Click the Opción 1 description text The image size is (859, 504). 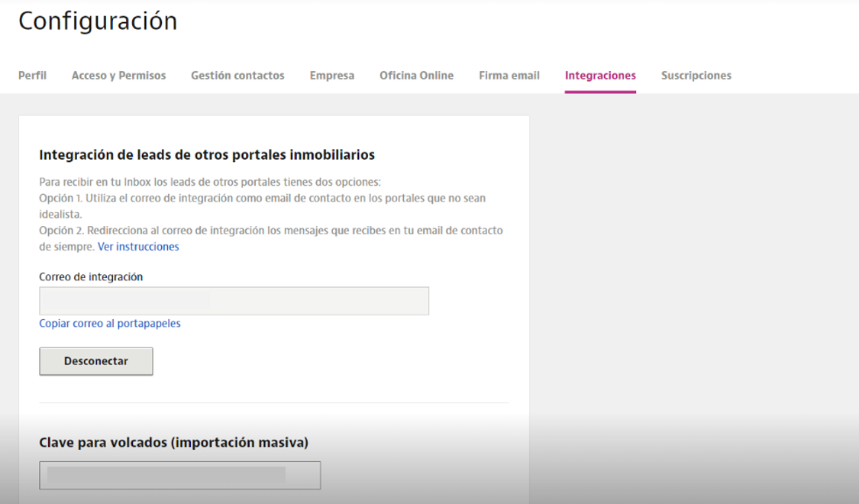(262, 199)
